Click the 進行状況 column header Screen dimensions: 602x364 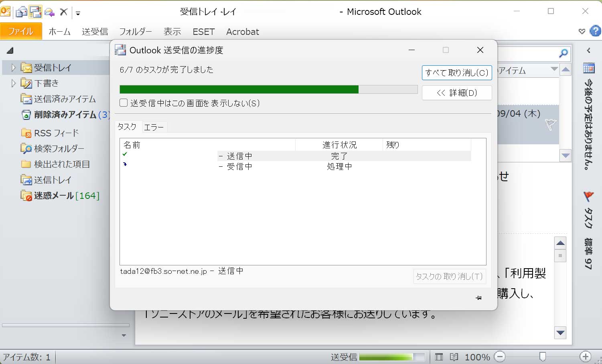click(x=339, y=145)
